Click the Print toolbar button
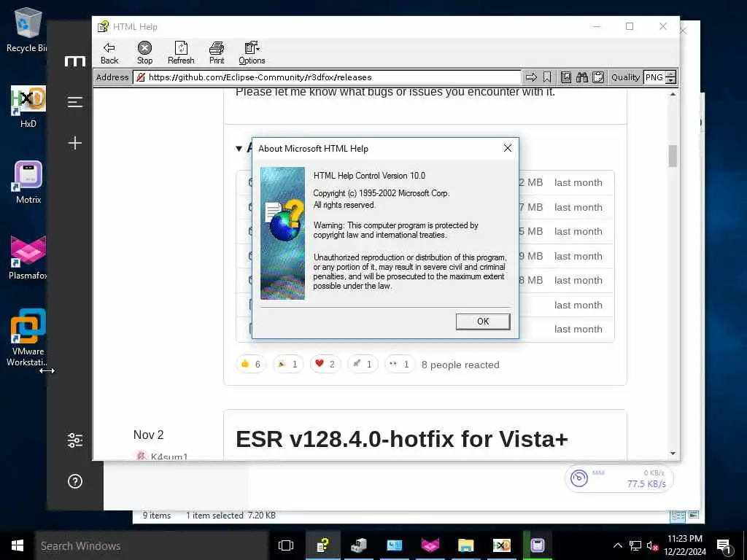747x560 pixels. point(216,52)
